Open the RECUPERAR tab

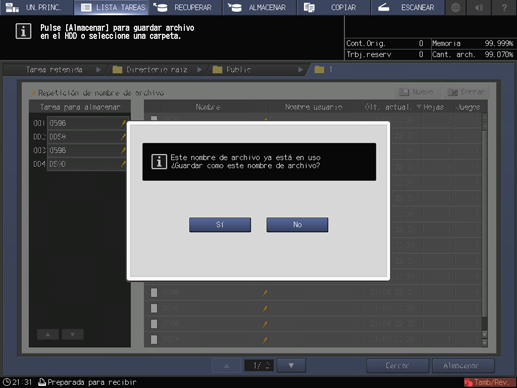tap(185, 7)
